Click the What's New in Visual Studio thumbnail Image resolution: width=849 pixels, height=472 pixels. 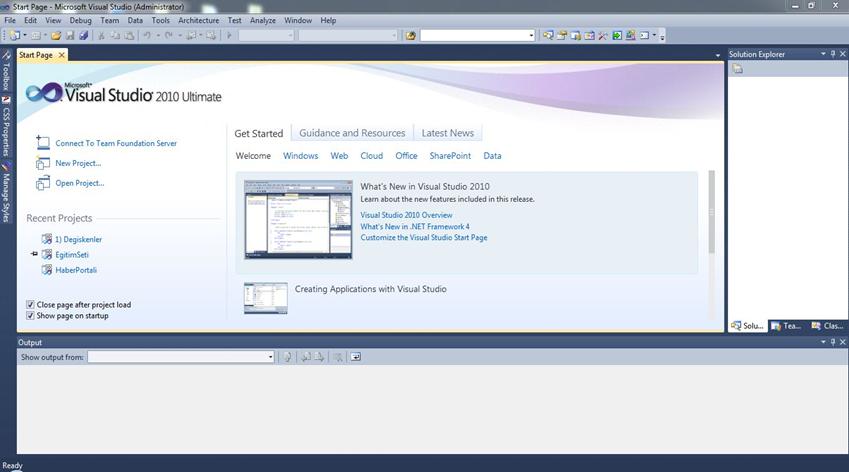pos(298,220)
